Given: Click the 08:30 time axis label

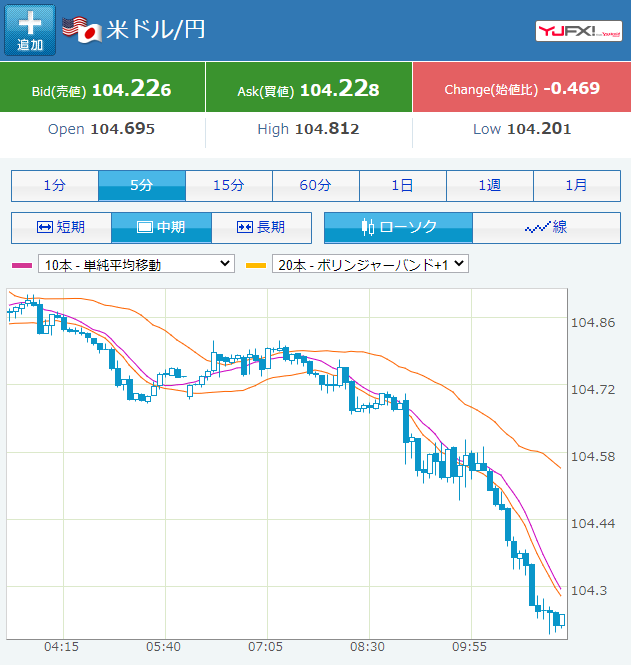Looking at the screenshot, I should click(367, 647).
